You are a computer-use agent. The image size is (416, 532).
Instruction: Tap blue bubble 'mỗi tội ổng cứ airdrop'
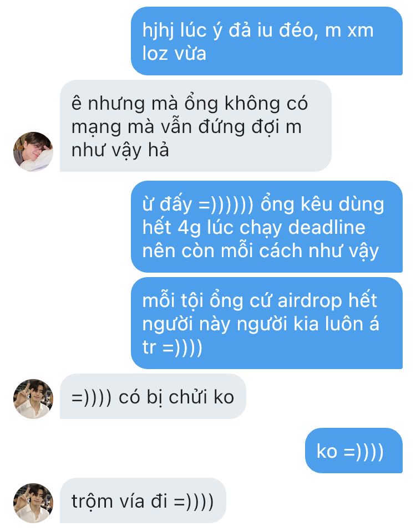point(267,323)
